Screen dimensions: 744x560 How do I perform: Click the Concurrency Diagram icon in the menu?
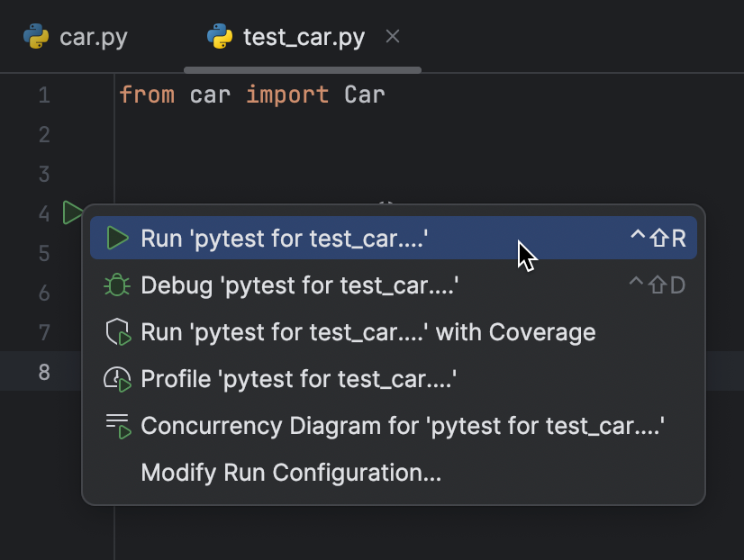tap(116, 425)
